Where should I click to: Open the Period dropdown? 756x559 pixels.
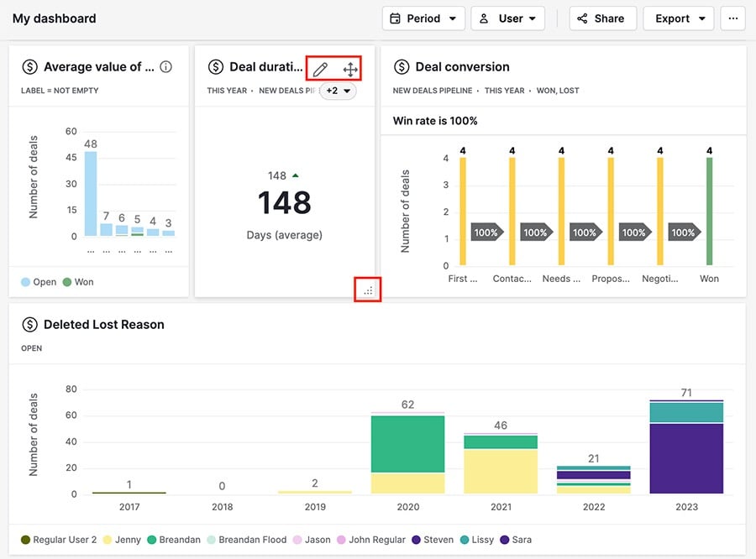click(423, 18)
